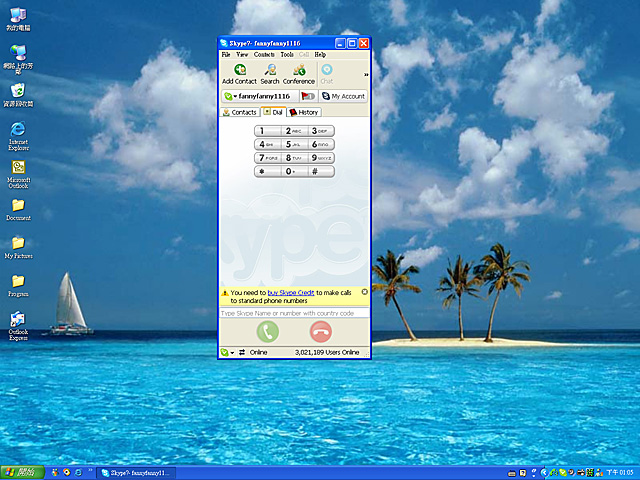Dial digit 5 JKL on the keypad
This screenshot has height=480, width=640.
(295, 144)
